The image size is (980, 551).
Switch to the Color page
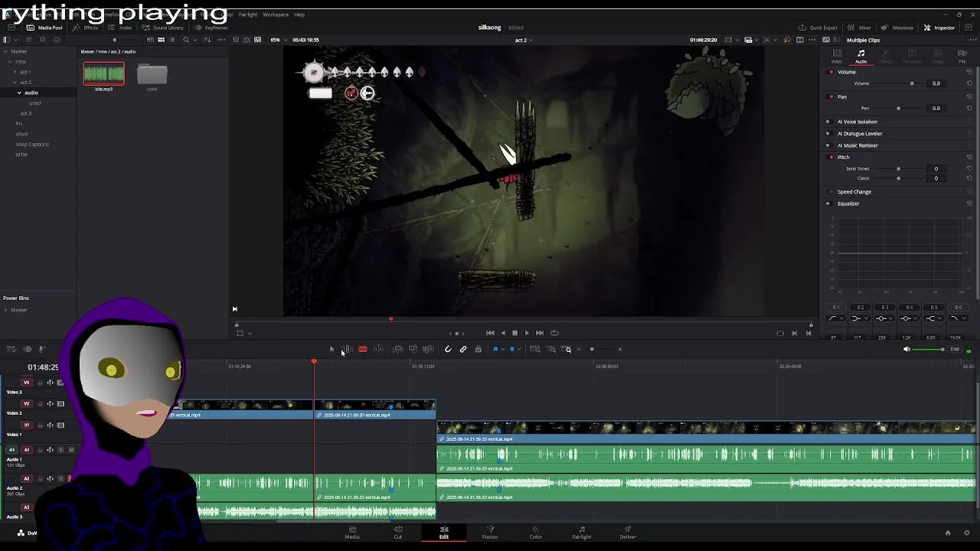click(x=536, y=533)
